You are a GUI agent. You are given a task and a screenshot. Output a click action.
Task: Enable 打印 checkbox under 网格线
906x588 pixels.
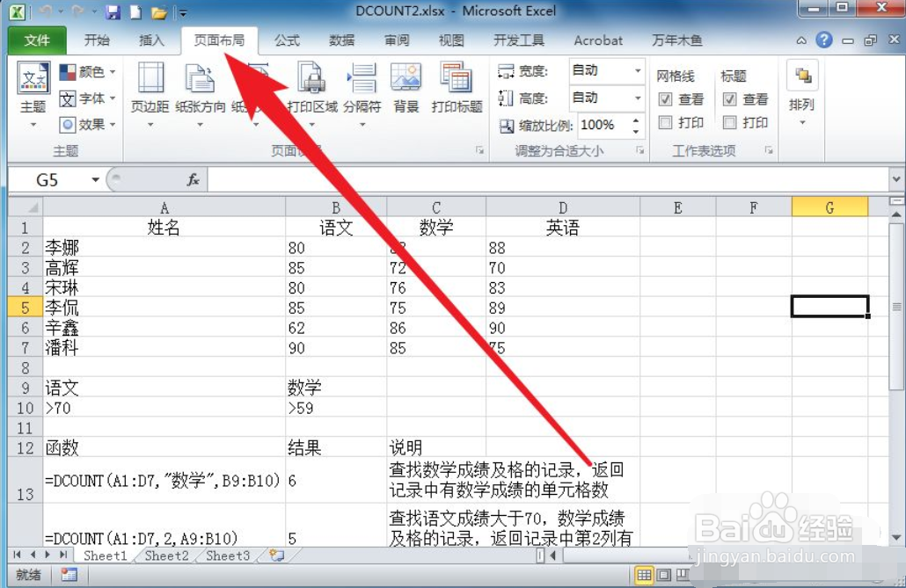click(x=664, y=122)
